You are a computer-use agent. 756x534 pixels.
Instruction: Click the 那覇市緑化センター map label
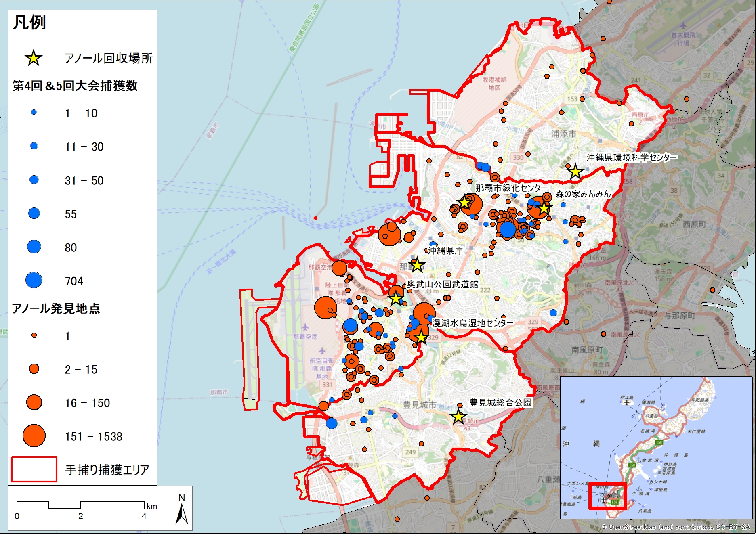click(511, 188)
